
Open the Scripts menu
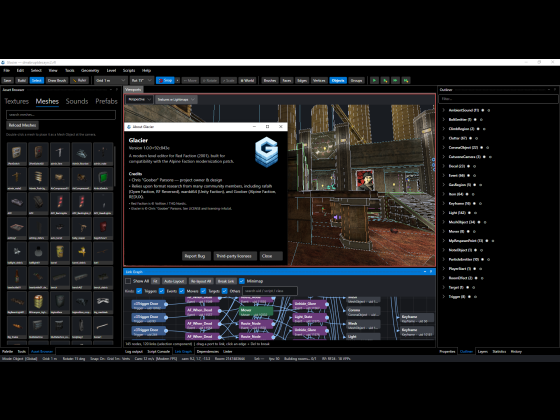(x=129, y=70)
